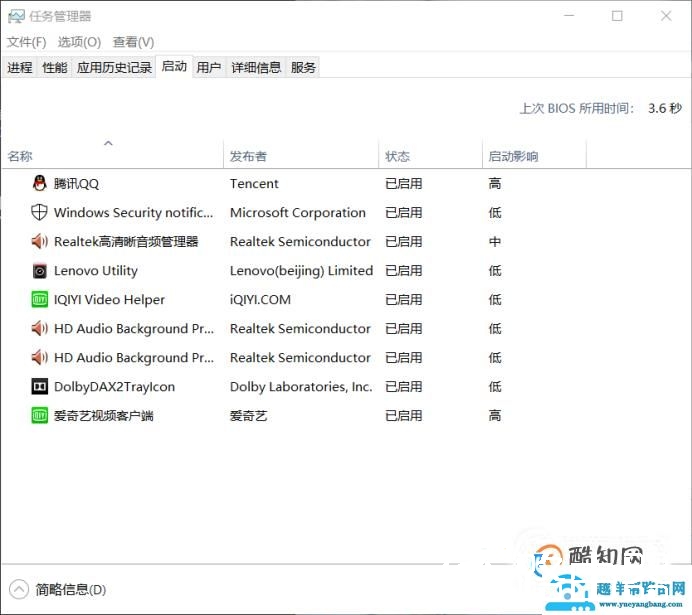Open the 选项(O) menu
Image resolution: width=692 pixels, height=615 pixels.
click(x=79, y=42)
